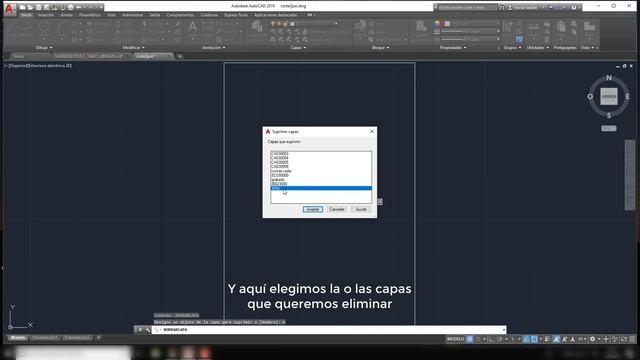Open the Administrar ribbon tab

coord(133,15)
